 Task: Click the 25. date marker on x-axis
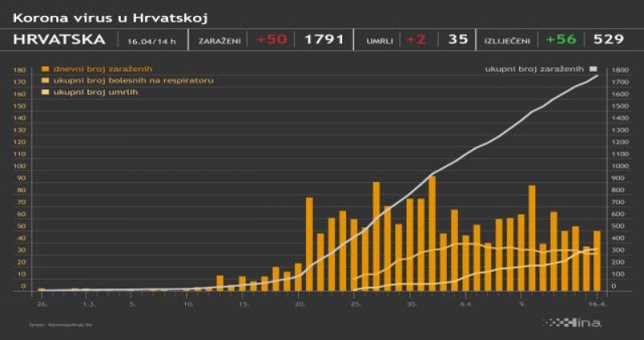(355, 305)
